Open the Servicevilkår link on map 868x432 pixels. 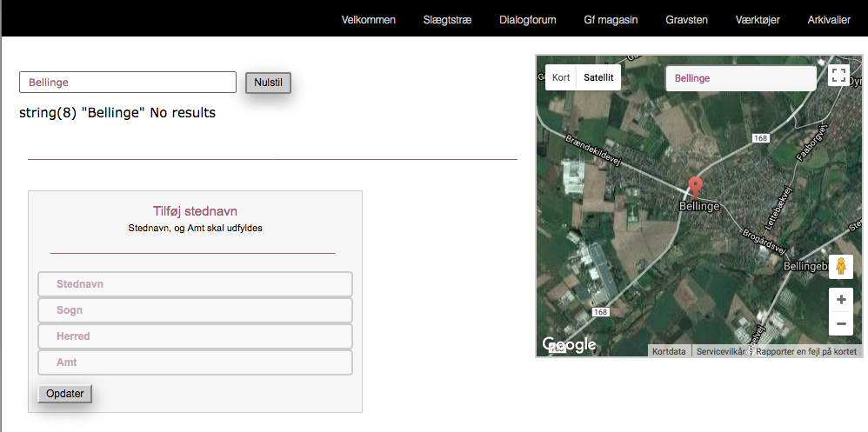point(720,352)
